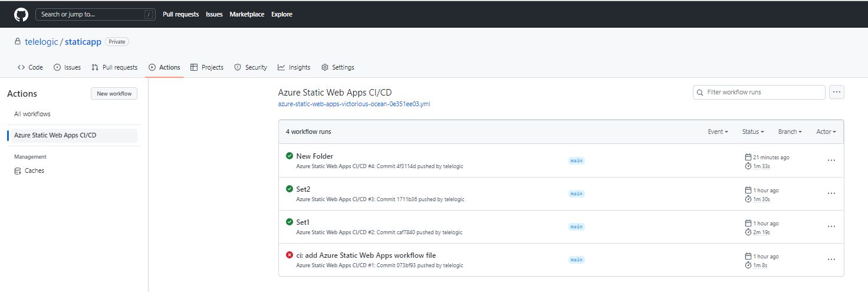This screenshot has height=292, width=868.
Task: Click the New workflow button
Action: (114, 94)
